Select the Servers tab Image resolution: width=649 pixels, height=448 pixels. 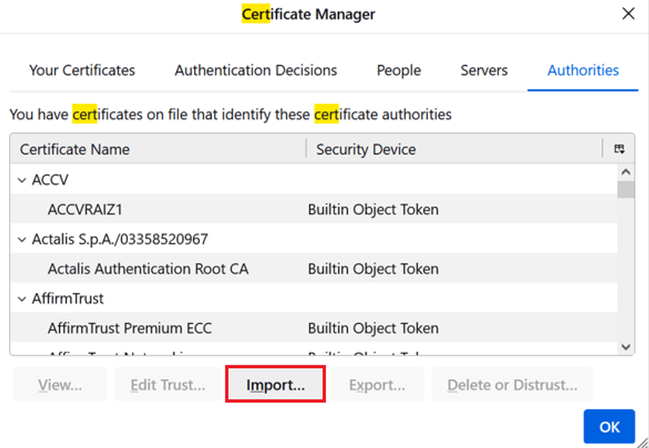pyautogui.click(x=484, y=71)
